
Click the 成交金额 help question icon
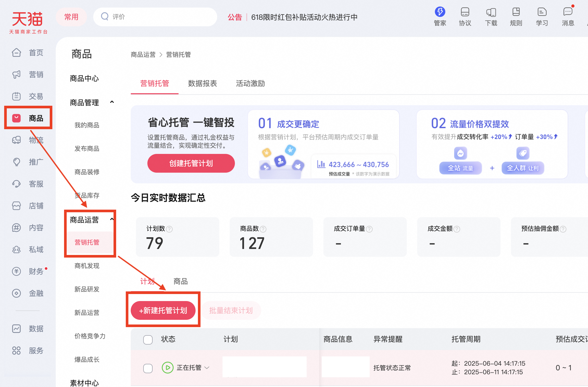[457, 229]
